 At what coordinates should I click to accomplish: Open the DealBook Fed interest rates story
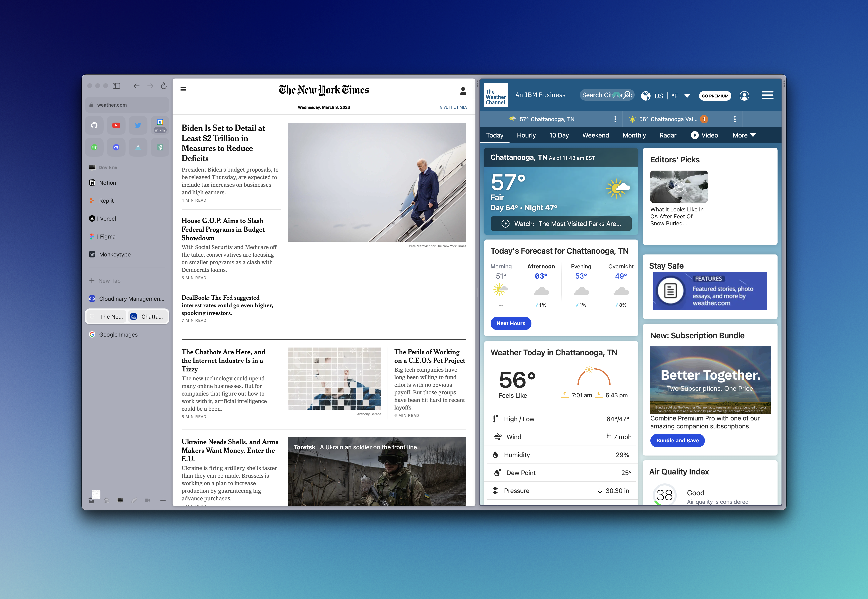227,305
